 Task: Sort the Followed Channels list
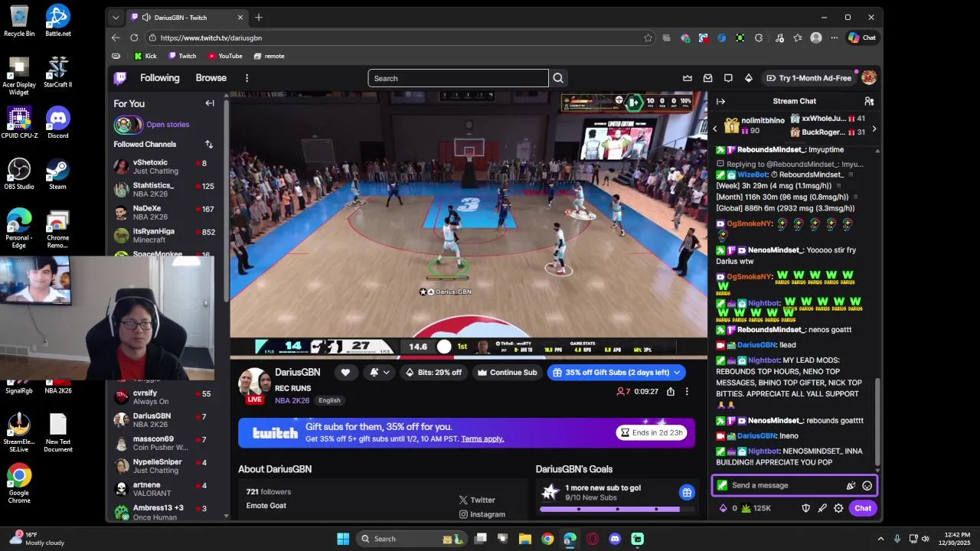[209, 144]
